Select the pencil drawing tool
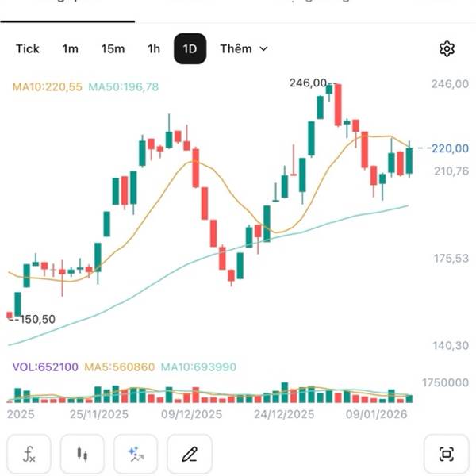 tap(189, 455)
